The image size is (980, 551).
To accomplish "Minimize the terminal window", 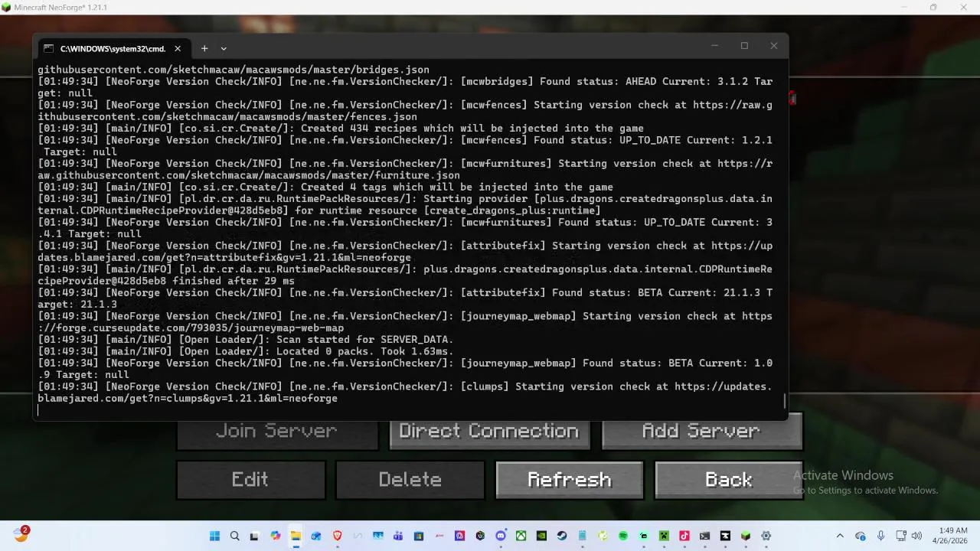I will tap(714, 46).
